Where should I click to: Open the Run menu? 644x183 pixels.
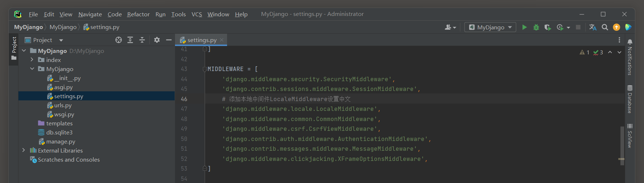coord(161,14)
